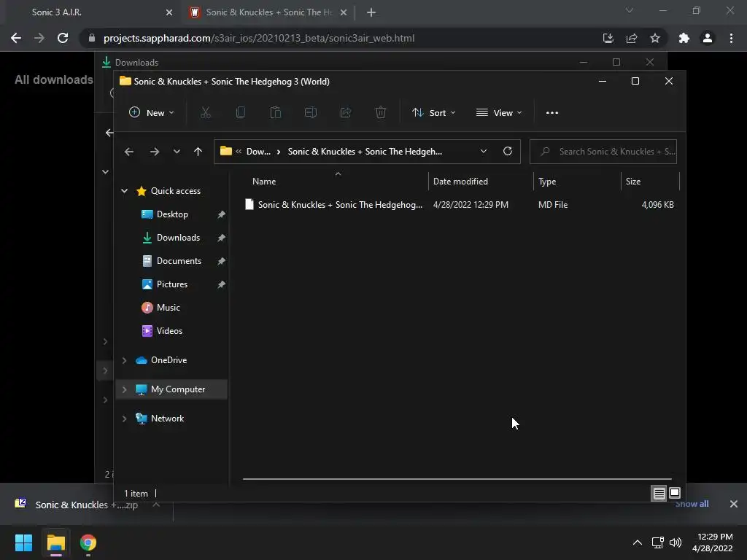Reload the Chrome page
The image size is (747, 560).
pyautogui.click(x=63, y=38)
